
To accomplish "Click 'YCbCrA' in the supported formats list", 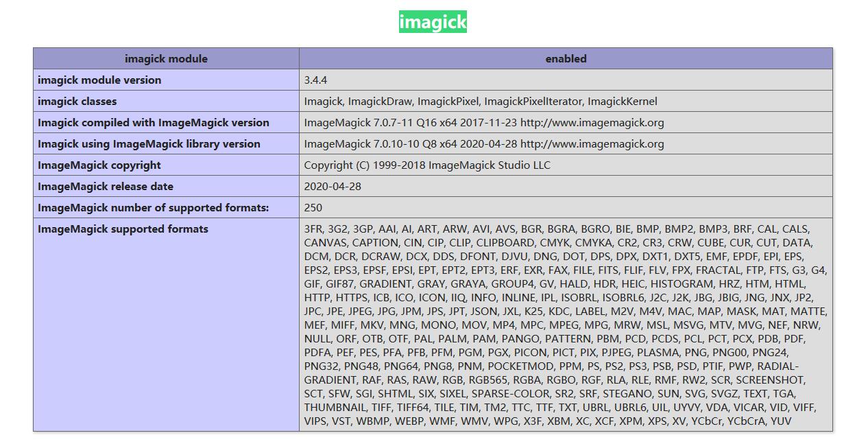I will (x=746, y=421).
